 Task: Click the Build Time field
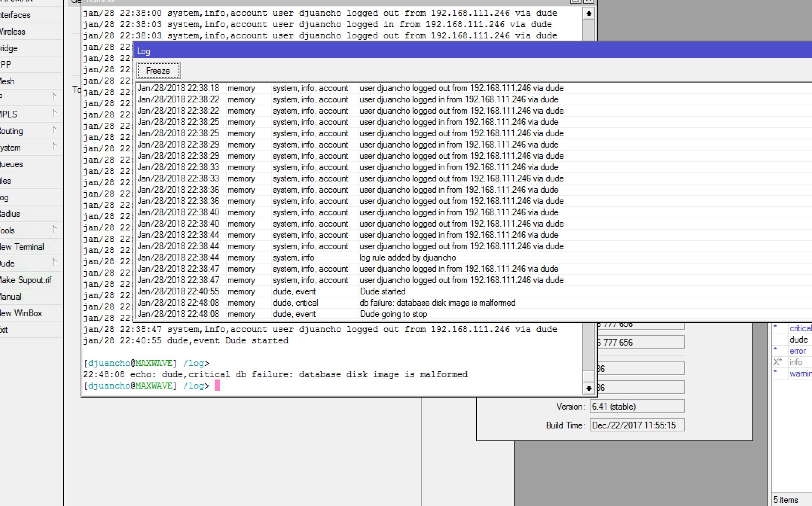[x=636, y=425]
